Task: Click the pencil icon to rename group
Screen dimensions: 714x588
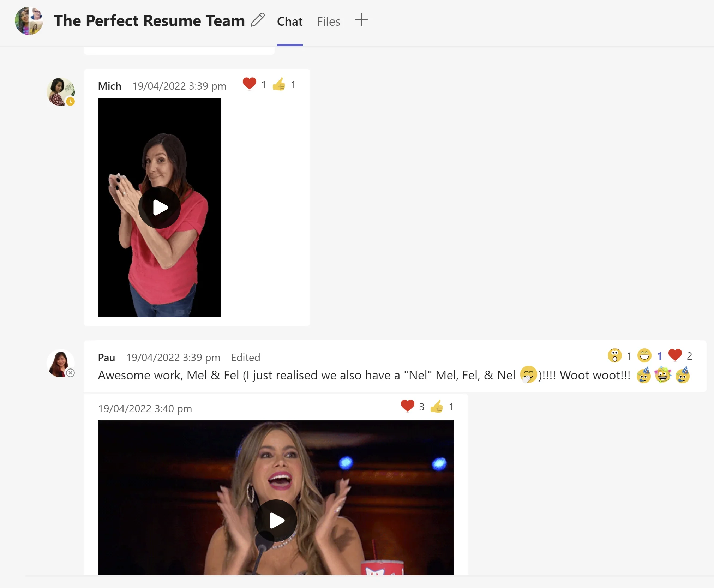Action: tap(258, 20)
